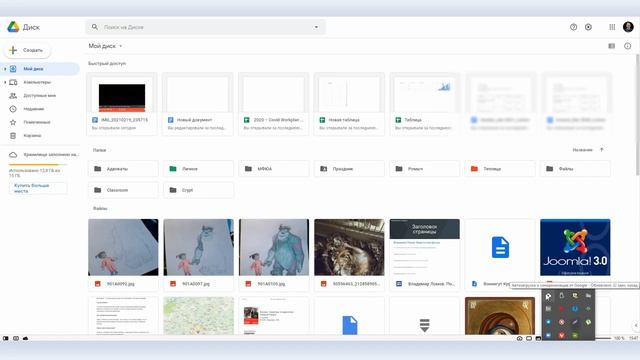The height and width of the screenshot is (360, 640).
Task: Open the IMG_20210219 quick access card
Action: (x=122, y=104)
